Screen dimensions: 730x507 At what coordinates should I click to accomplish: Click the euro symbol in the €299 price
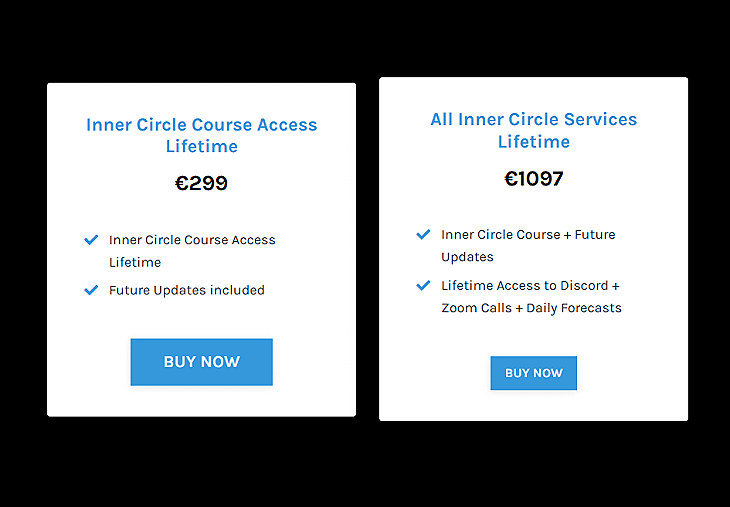[x=182, y=184]
